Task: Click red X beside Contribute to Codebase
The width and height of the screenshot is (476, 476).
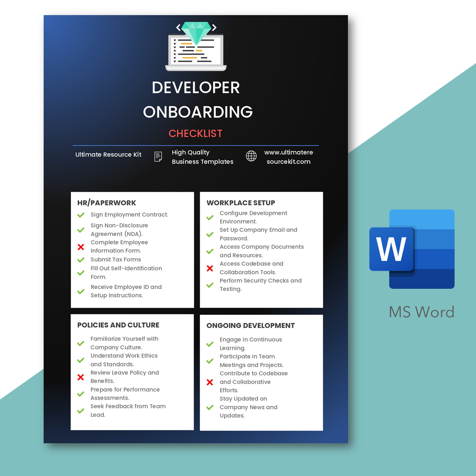Action: point(210,382)
